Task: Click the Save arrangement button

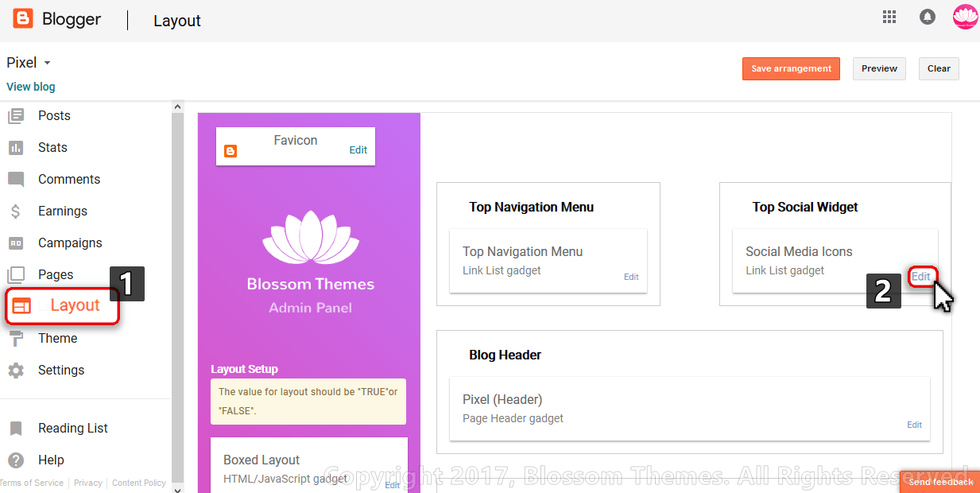Action: coord(791,68)
